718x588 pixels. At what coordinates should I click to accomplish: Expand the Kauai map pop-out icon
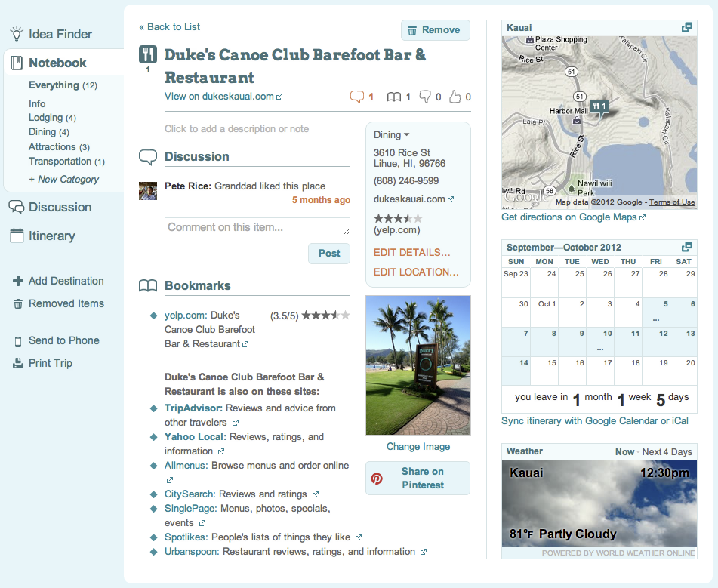point(686,27)
